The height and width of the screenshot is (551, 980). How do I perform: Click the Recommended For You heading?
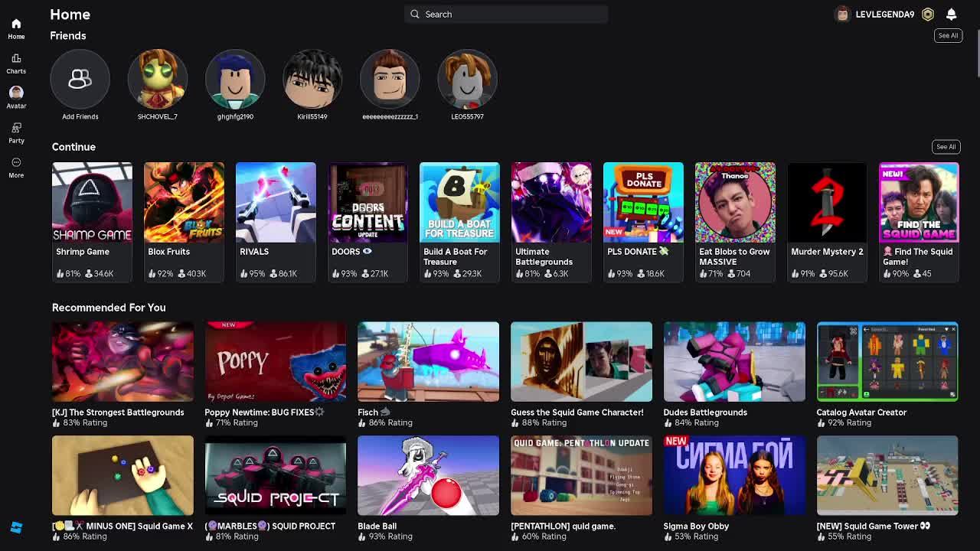[x=109, y=308]
